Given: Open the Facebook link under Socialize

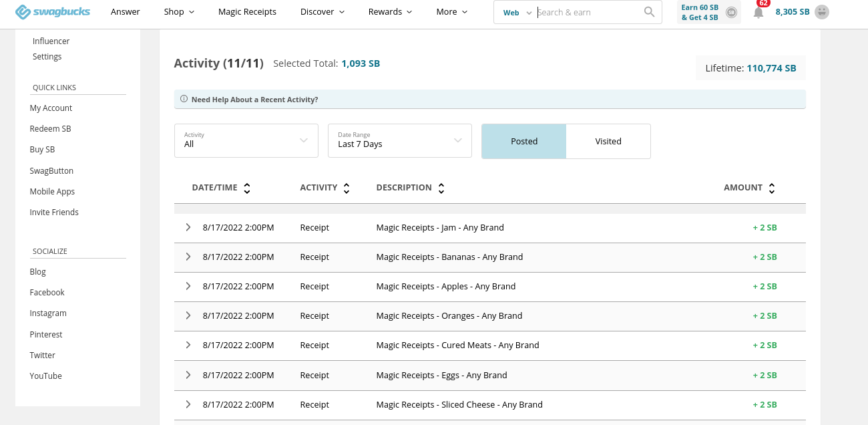Looking at the screenshot, I should click(47, 292).
